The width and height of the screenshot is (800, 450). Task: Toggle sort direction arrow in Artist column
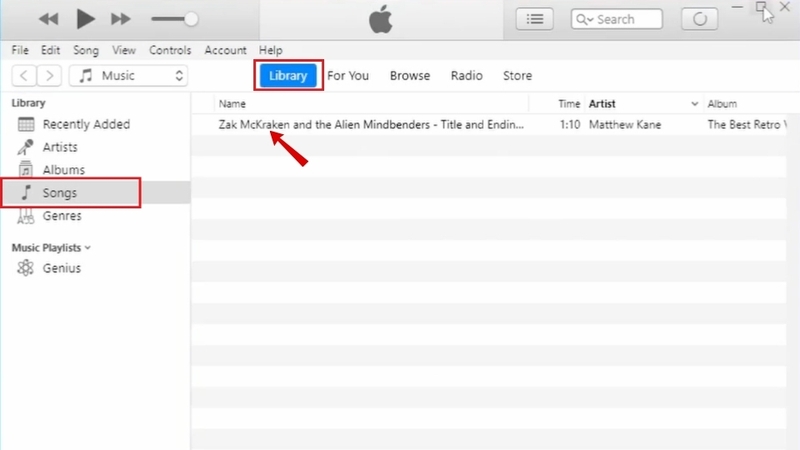click(694, 104)
